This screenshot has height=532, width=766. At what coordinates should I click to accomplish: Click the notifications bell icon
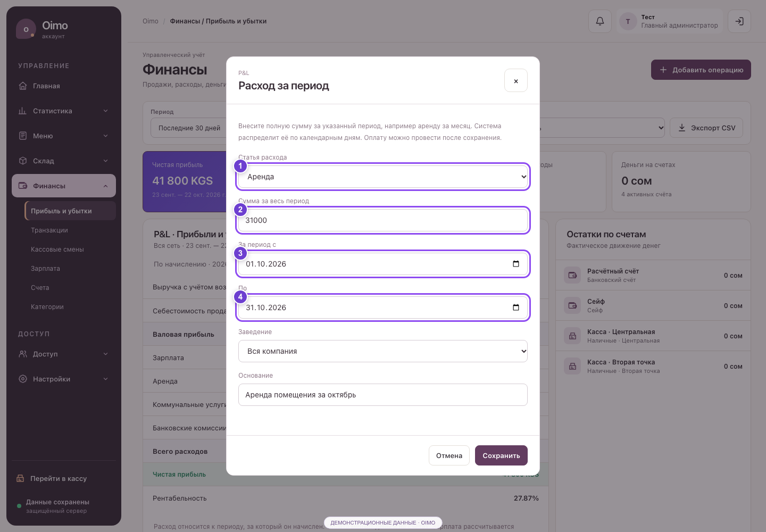(x=600, y=21)
